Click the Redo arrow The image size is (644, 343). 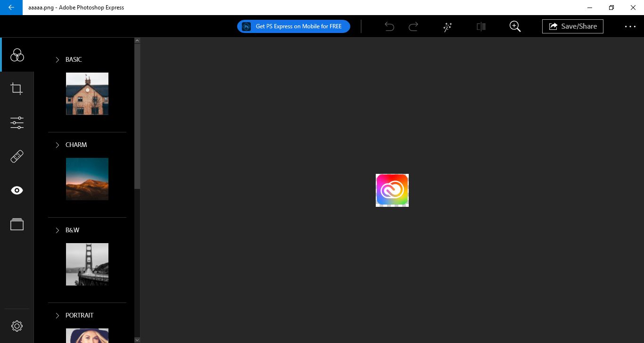(413, 26)
